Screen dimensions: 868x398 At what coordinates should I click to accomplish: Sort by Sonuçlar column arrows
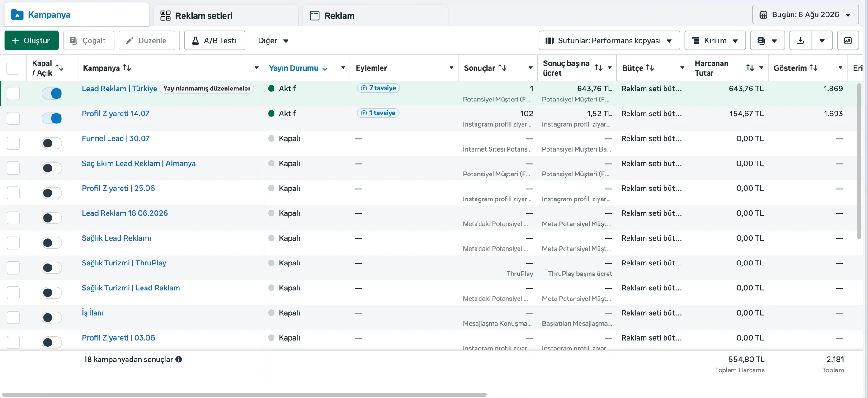[x=502, y=68]
